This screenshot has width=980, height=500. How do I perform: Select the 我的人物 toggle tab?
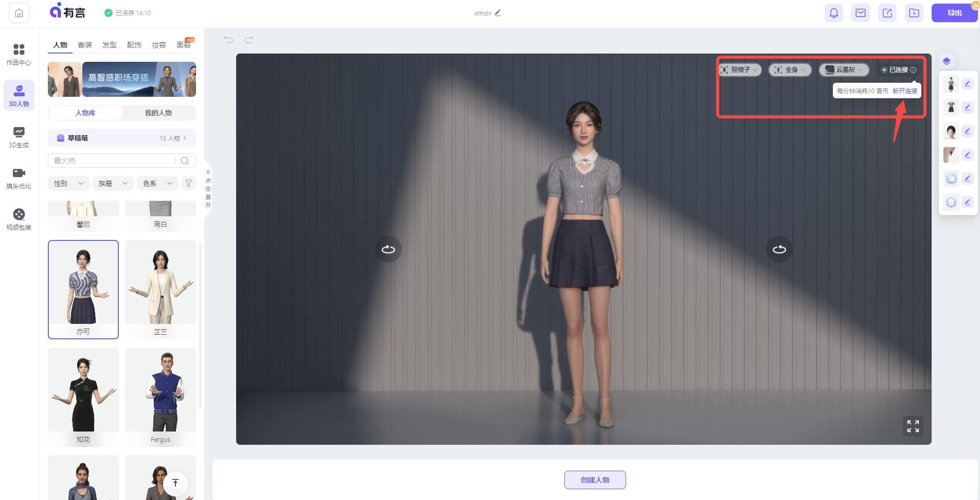(158, 113)
